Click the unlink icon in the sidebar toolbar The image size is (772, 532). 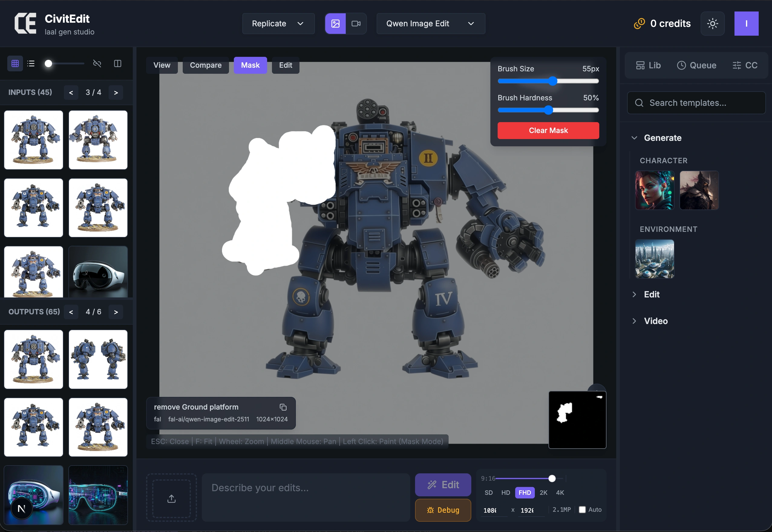(97, 63)
